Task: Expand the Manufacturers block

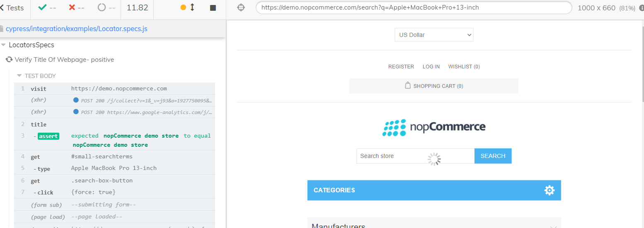Action: click(434, 223)
